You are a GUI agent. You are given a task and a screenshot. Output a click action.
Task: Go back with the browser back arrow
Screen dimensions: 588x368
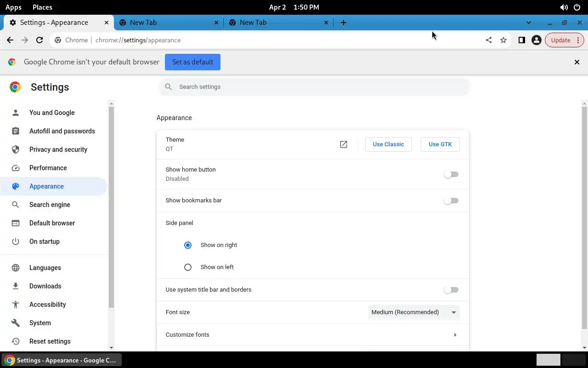pos(10,40)
